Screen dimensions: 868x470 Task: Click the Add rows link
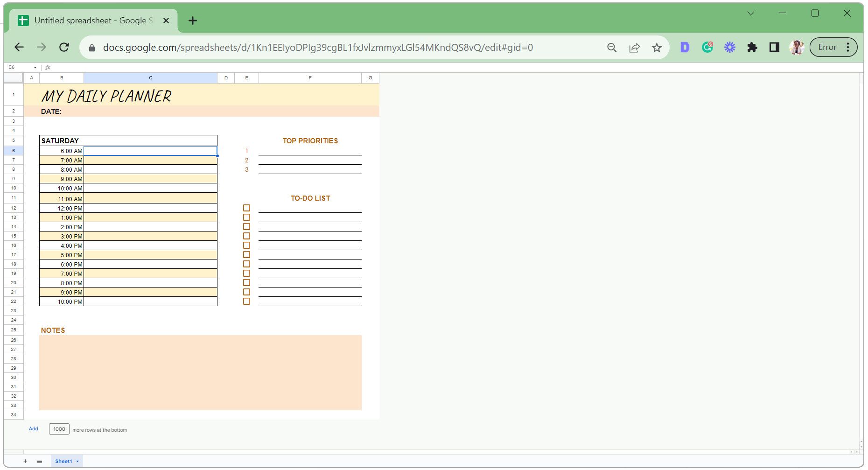pyautogui.click(x=34, y=429)
